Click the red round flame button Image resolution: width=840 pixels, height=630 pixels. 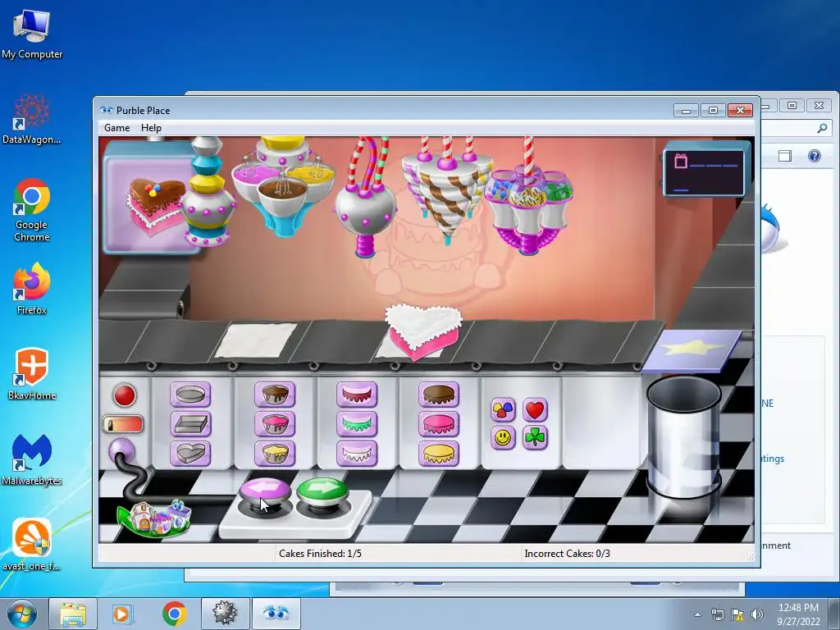125,395
